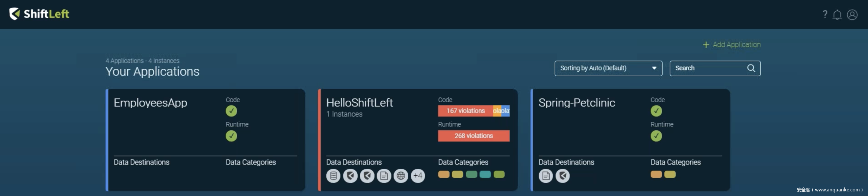Click the Spring-Petclinic Runtime green checkmark
The height and width of the screenshot is (196, 868).
pyautogui.click(x=656, y=136)
